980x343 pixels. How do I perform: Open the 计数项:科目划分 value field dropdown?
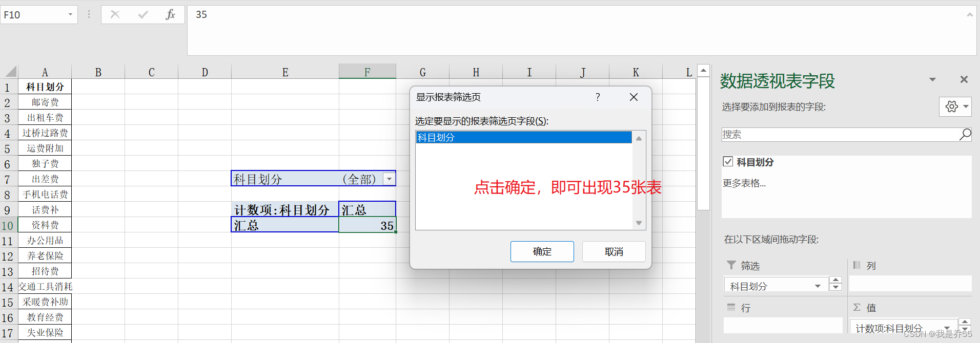point(947,328)
